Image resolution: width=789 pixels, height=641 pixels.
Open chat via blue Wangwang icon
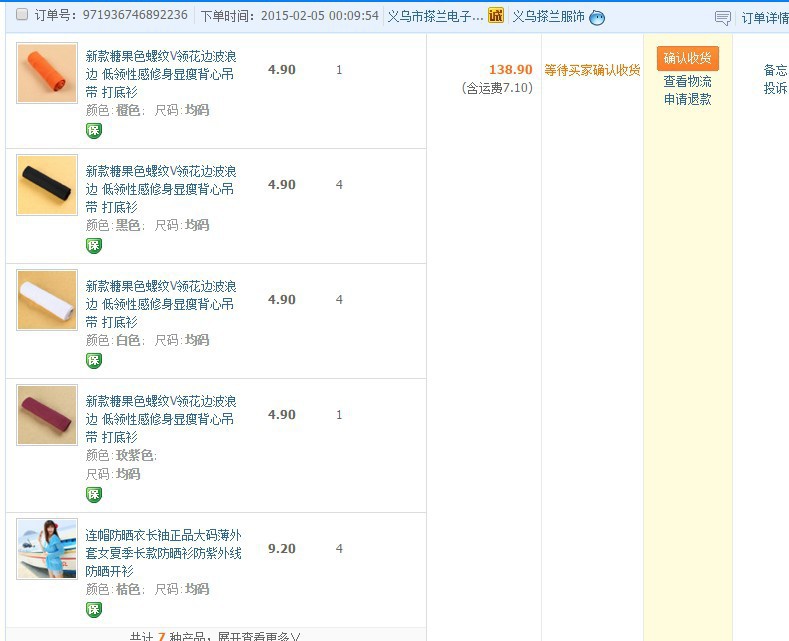point(597,17)
